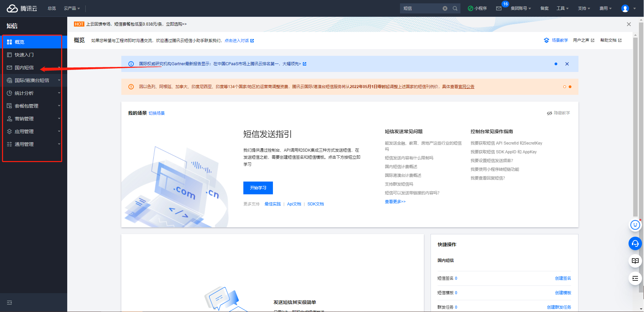
Task: Open Api文档 link
Action: tap(294, 204)
